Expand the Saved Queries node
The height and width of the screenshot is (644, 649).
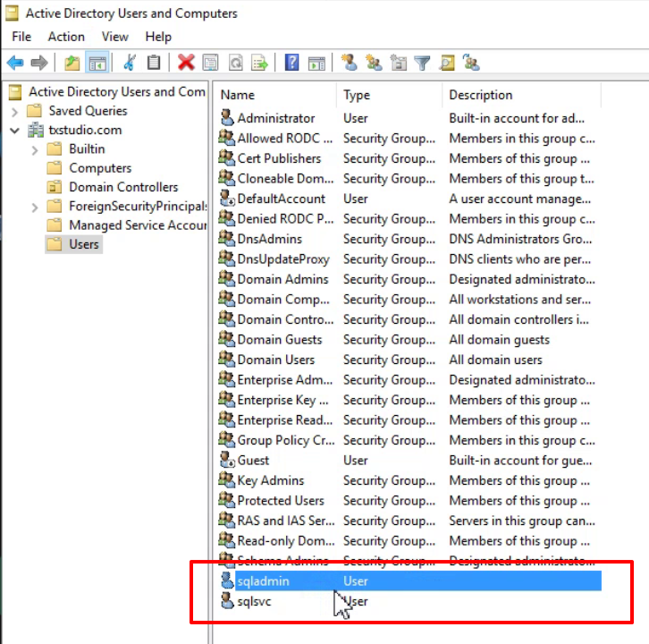pos(15,112)
